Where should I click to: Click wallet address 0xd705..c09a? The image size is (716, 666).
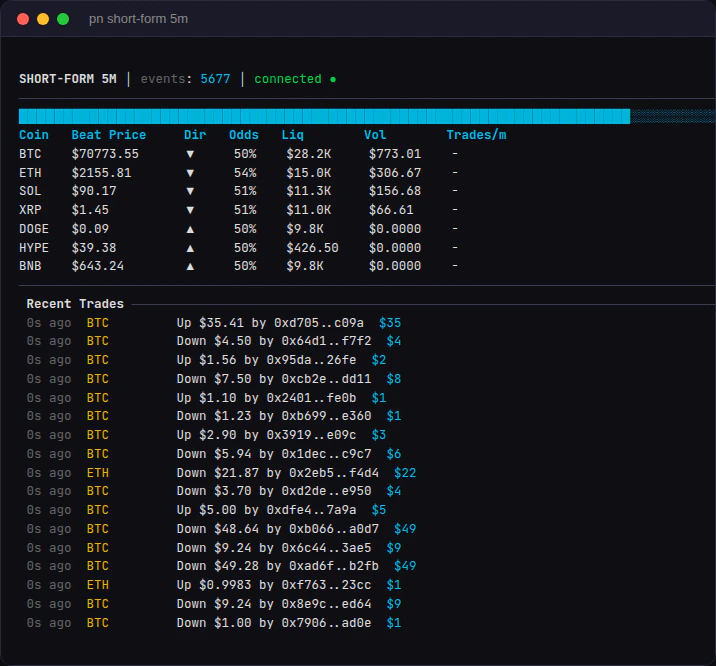coord(318,323)
